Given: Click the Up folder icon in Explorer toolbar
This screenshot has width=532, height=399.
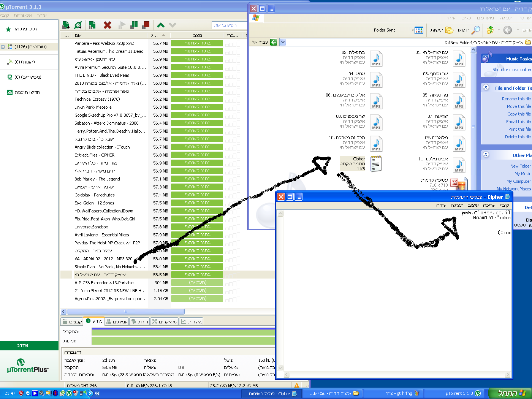Looking at the screenshot, I should click(490, 30).
